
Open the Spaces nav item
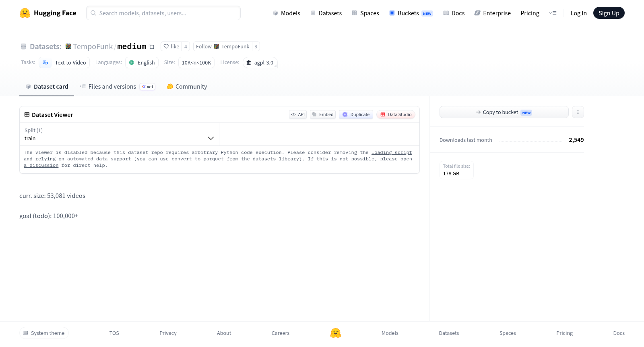pyautogui.click(x=365, y=13)
